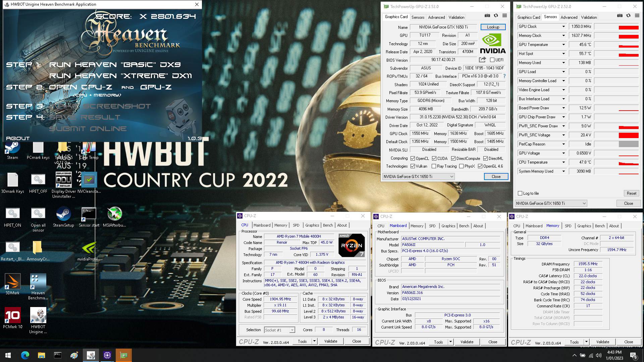Toggle the OpenCL checkbox

(413, 159)
